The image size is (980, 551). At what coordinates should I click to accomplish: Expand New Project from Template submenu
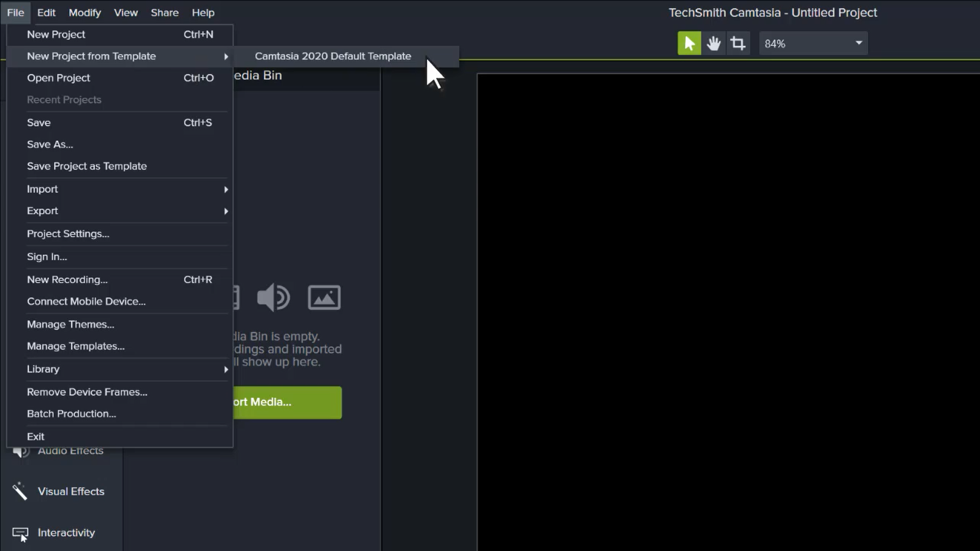pos(120,56)
